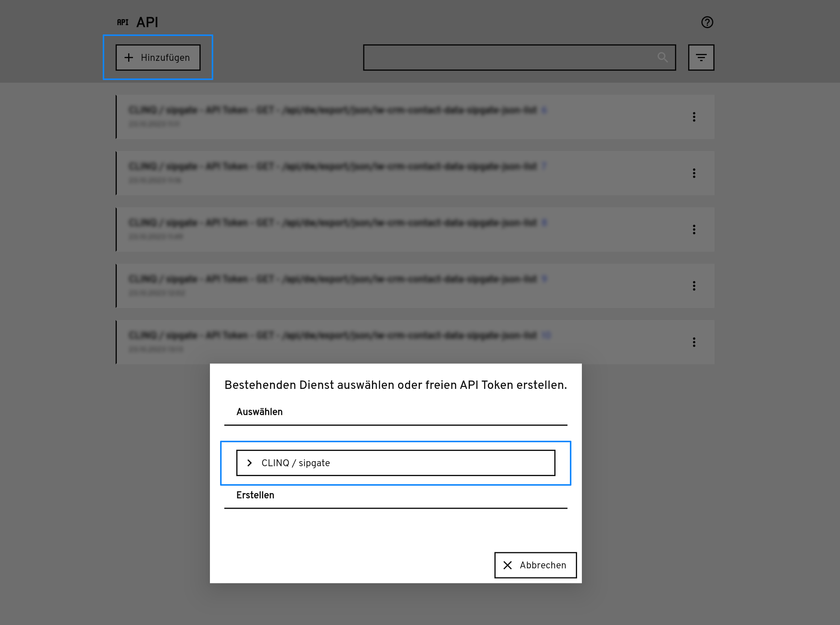Click the magnifier search icon

point(662,58)
